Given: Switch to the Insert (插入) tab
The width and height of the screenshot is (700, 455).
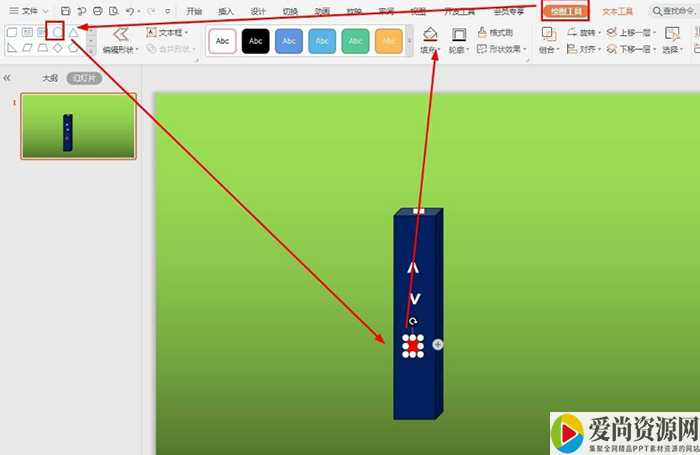Looking at the screenshot, I should [x=226, y=11].
